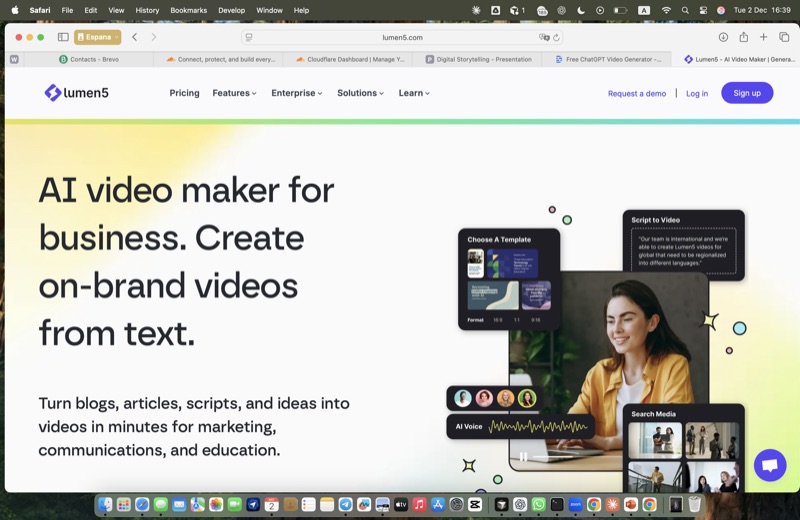Open the Window menu

click(x=269, y=10)
